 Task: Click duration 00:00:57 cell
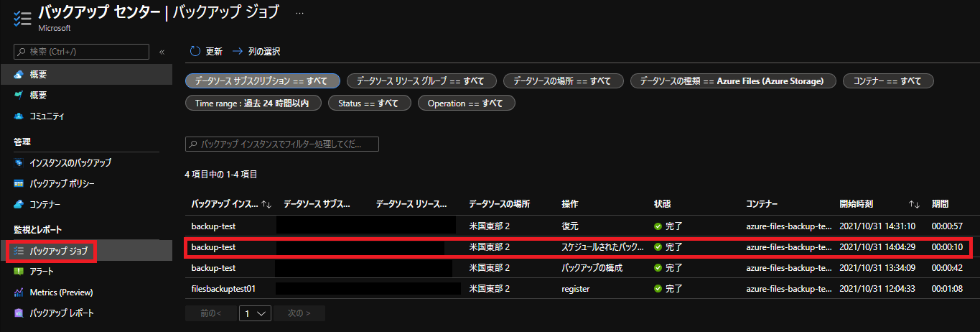[948, 226]
